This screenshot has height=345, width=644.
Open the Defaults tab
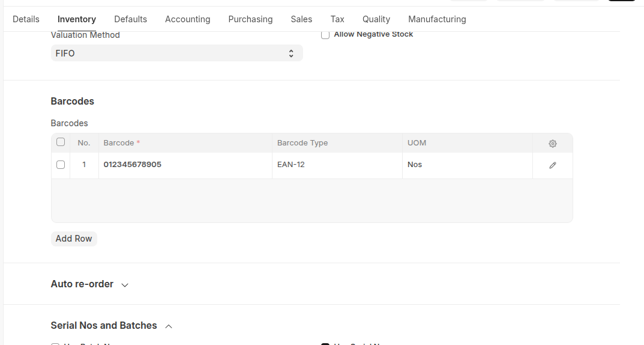[x=130, y=19]
